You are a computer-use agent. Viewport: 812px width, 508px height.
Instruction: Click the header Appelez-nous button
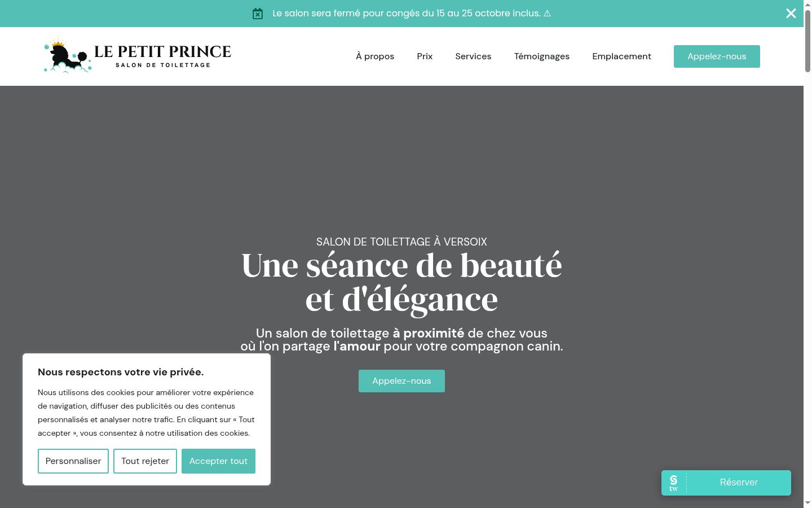(x=717, y=56)
